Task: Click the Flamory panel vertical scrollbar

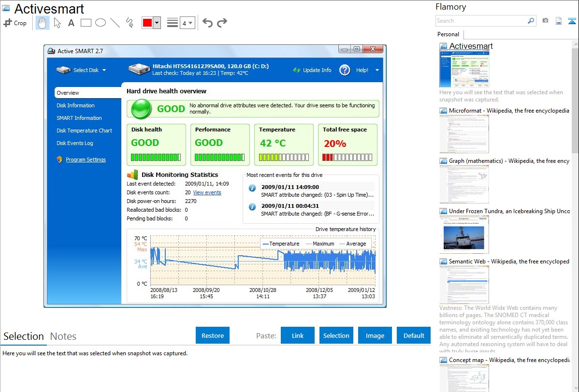Action: pyautogui.click(x=575, y=100)
